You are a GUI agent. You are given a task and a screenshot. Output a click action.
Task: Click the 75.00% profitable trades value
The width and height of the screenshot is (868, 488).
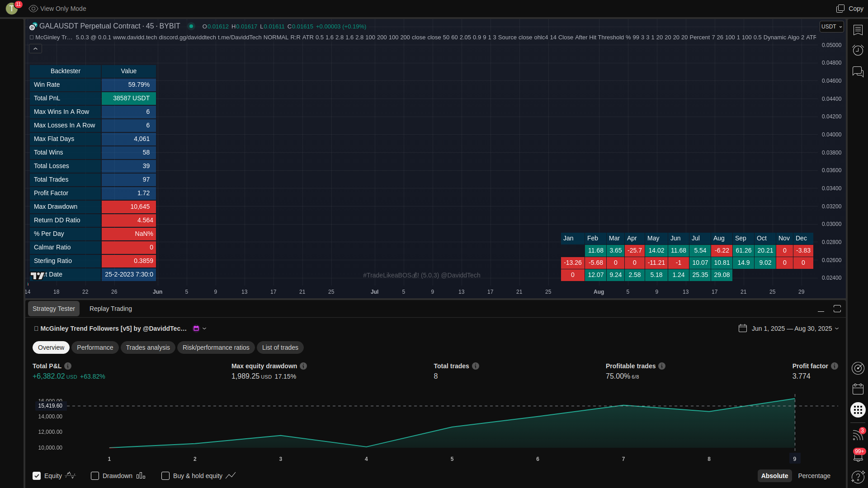click(618, 376)
